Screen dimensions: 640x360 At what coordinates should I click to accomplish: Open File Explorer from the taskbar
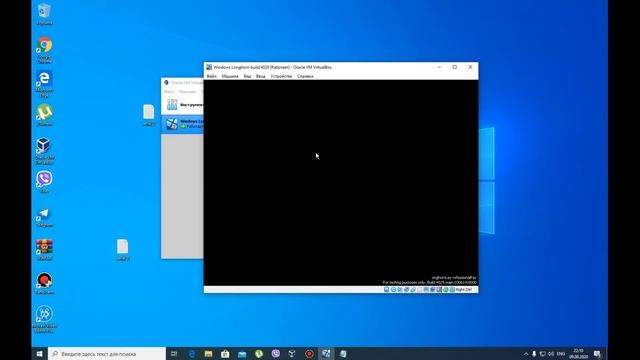click(x=208, y=353)
